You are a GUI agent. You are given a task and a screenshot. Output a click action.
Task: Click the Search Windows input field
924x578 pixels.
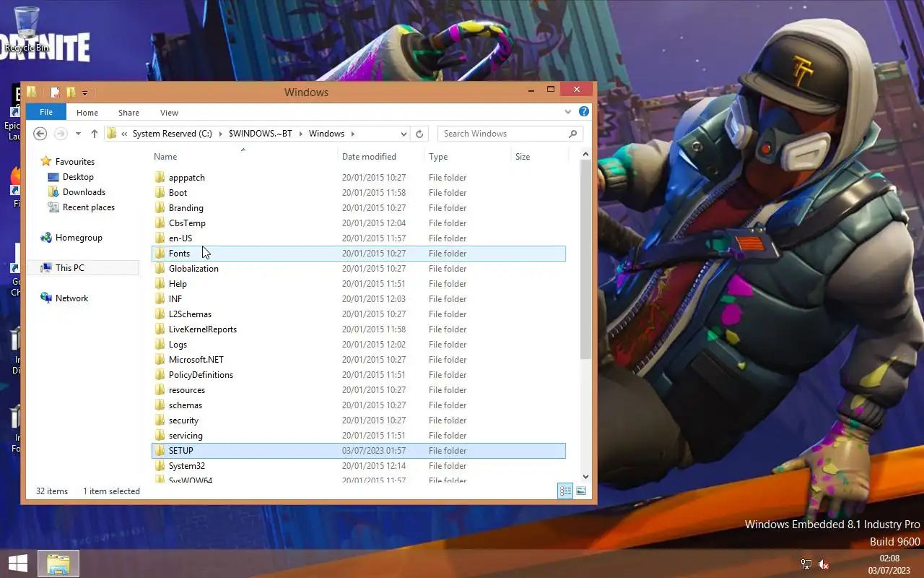[x=502, y=134]
